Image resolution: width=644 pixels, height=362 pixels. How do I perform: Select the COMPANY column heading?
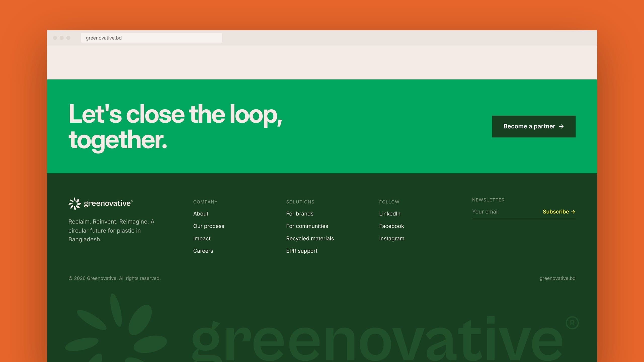pos(205,202)
